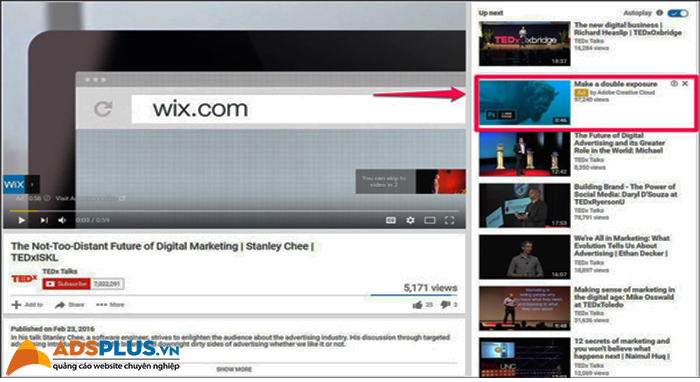Open 'The Future of Digital Advertising' title
Viewport: 700px width, 382px height.
click(619, 143)
